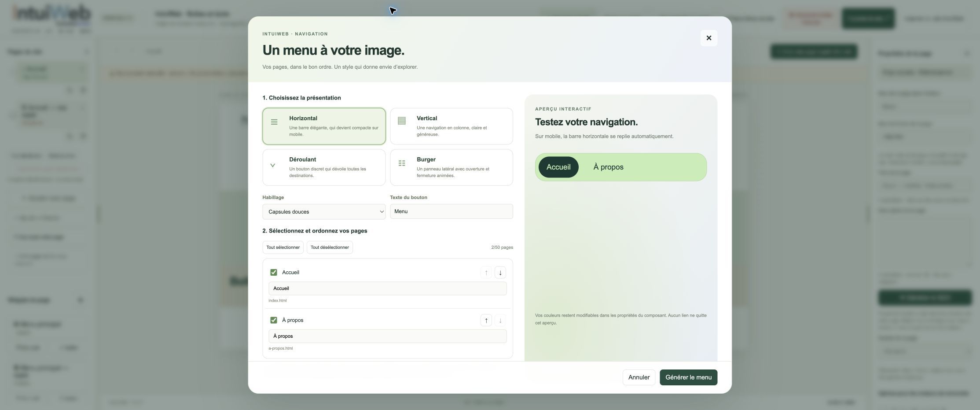Edit the Accueil label text field

(387, 288)
